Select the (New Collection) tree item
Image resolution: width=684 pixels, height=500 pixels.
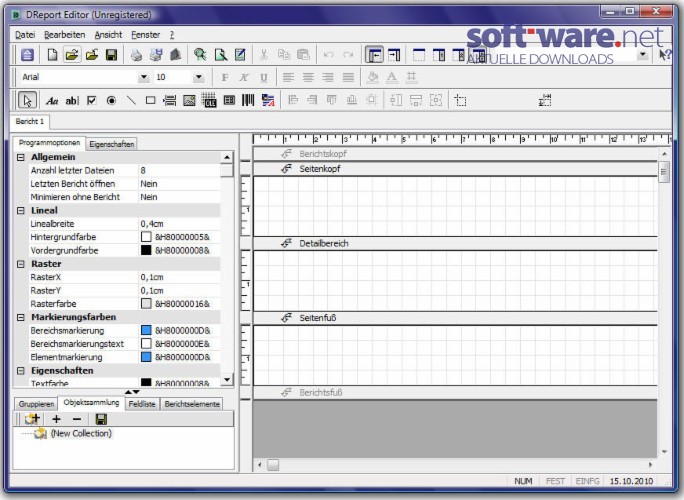click(81, 433)
